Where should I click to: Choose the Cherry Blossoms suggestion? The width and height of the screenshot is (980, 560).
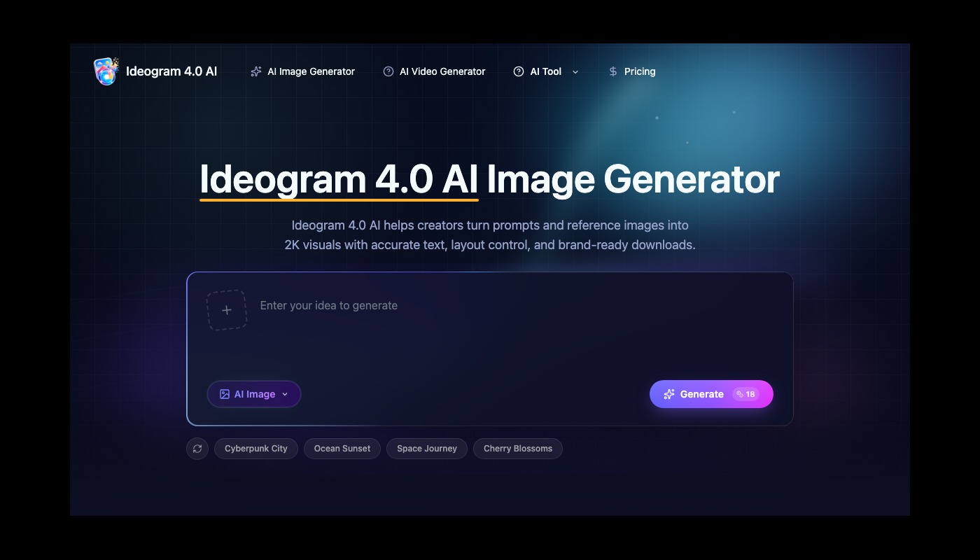pos(518,449)
